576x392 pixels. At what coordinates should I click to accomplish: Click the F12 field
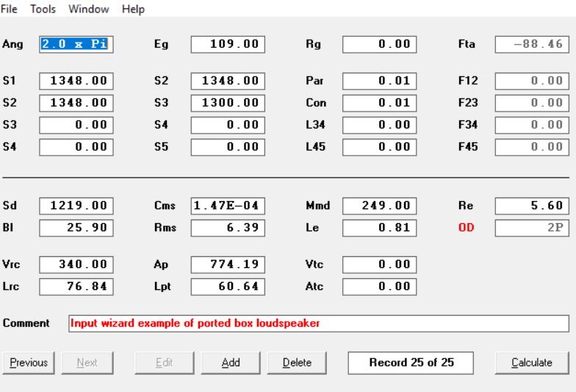click(x=532, y=81)
